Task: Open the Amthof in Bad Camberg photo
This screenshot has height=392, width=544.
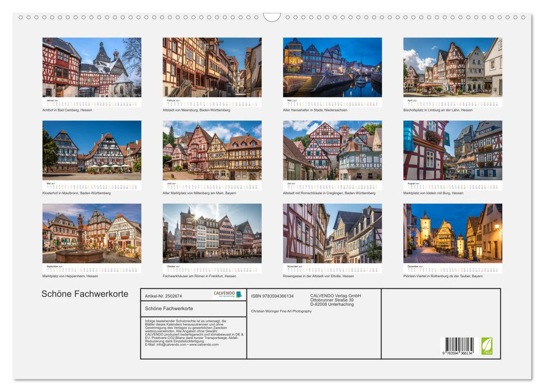Action: point(91,67)
